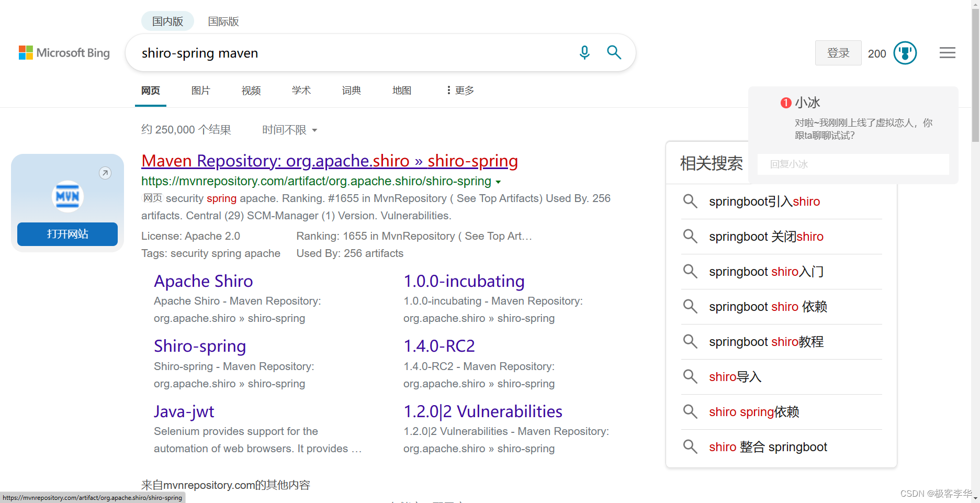Click search icon beside shiro spring依赖
The height and width of the screenshot is (503, 980).
tap(690, 411)
